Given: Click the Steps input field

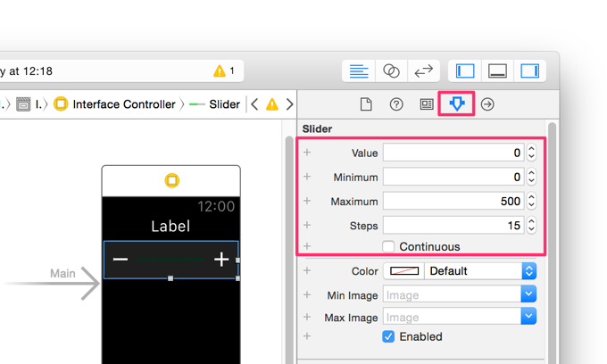Looking at the screenshot, I should 453,225.
